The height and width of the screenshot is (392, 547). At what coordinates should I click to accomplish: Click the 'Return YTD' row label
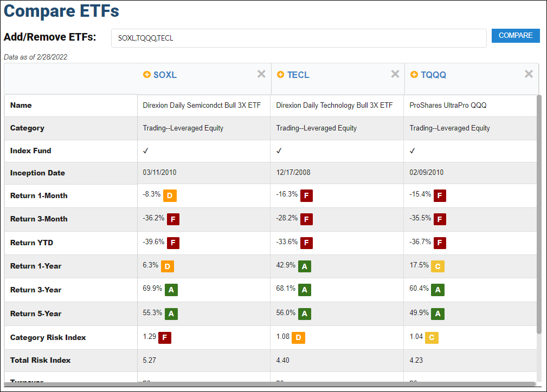coord(31,243)
